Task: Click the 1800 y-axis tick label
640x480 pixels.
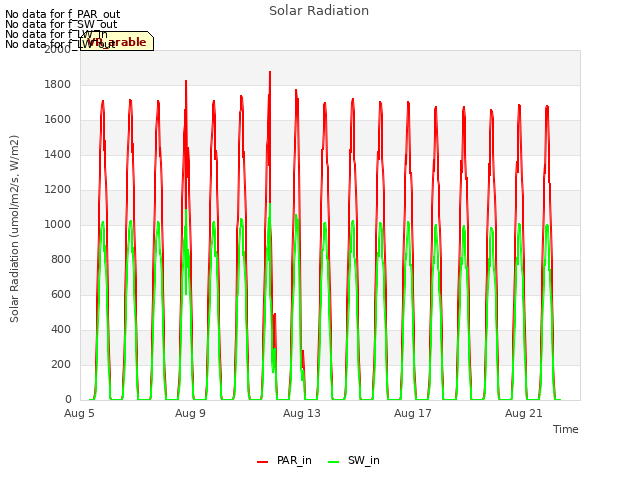Action: point(58,84)
